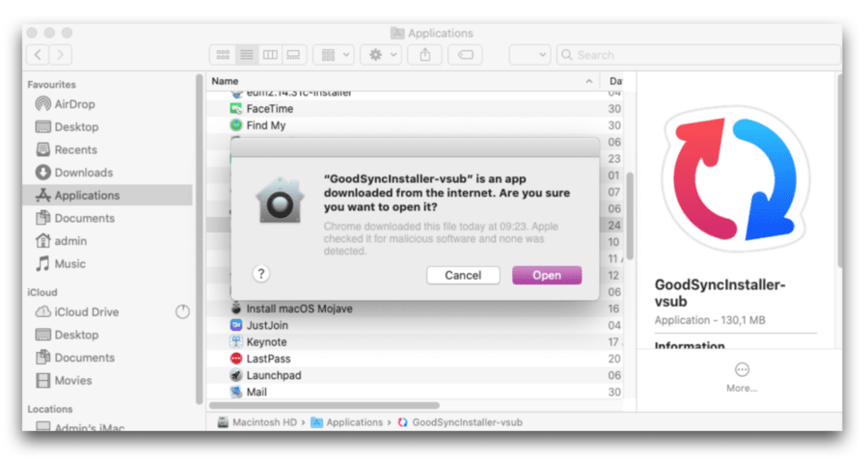
Task: Click the Date column header
Action: click(x=615, y=81)
